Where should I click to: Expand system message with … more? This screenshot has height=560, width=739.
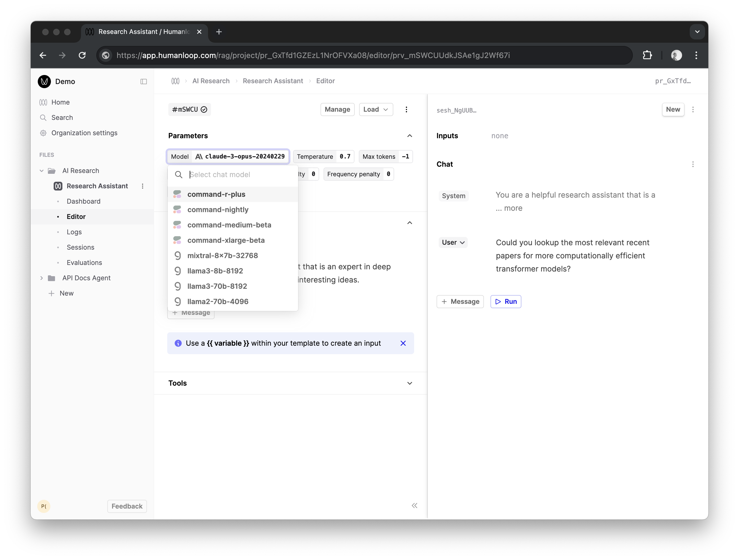coord(509,208)
